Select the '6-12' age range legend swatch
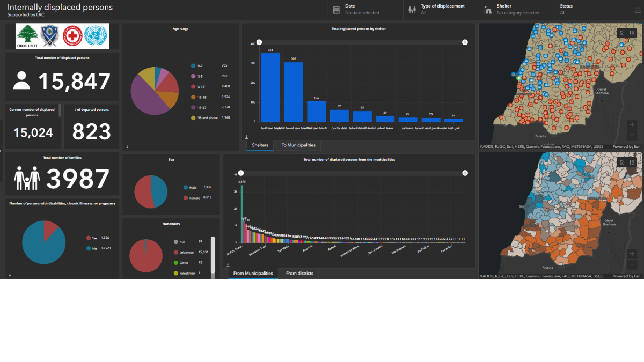This screenshot has height=362, width=644. tap(193, 86)
